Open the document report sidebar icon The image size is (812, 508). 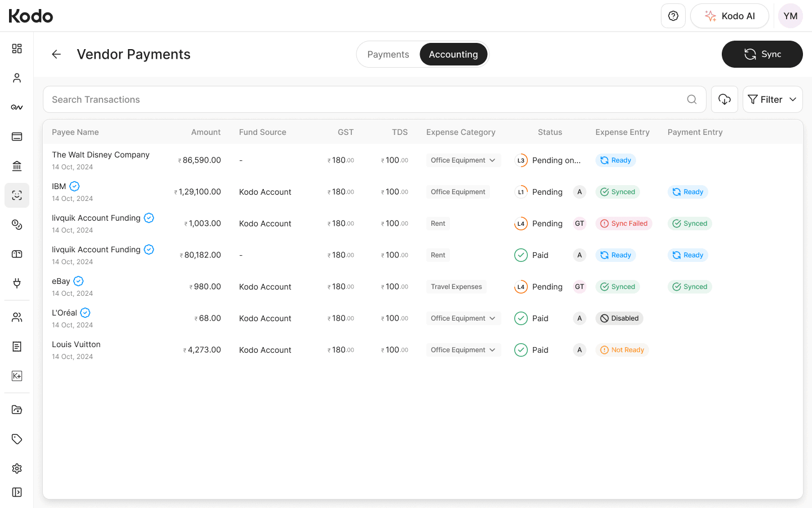click(x=17, y=347)
